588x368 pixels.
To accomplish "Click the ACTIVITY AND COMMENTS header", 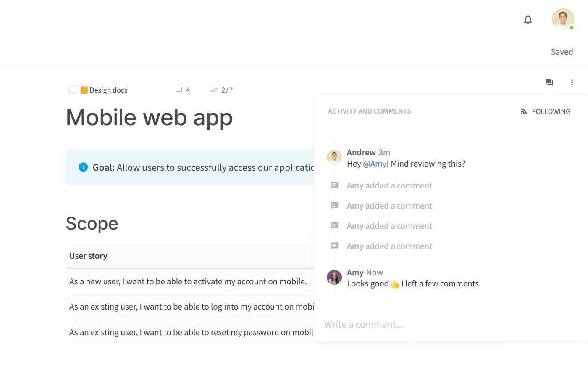I will [x=370, y=111].
